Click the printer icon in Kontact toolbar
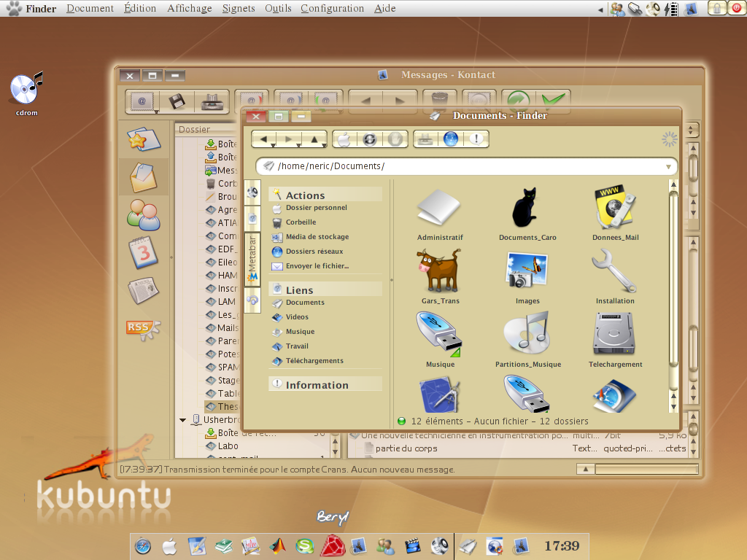 pyautogui.click(x=212, y=101)
